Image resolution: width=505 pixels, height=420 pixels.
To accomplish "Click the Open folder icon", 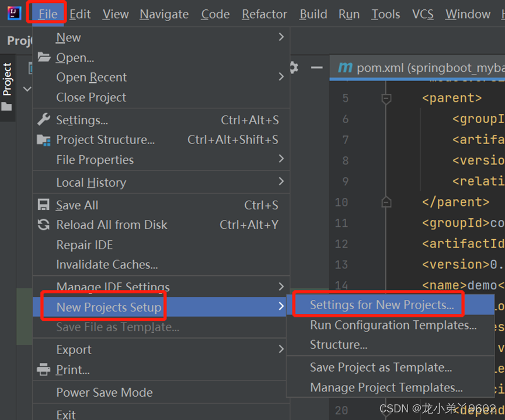I will 44,57.
